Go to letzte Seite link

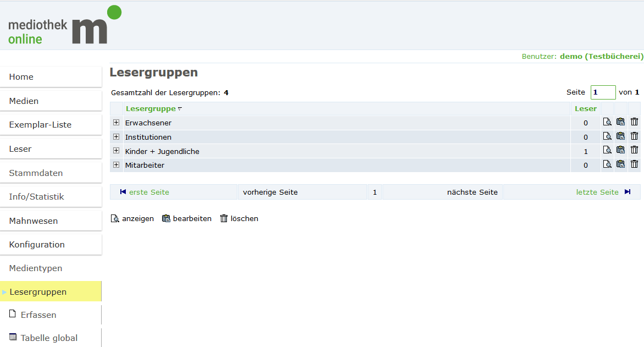click(x=597, y=192)
